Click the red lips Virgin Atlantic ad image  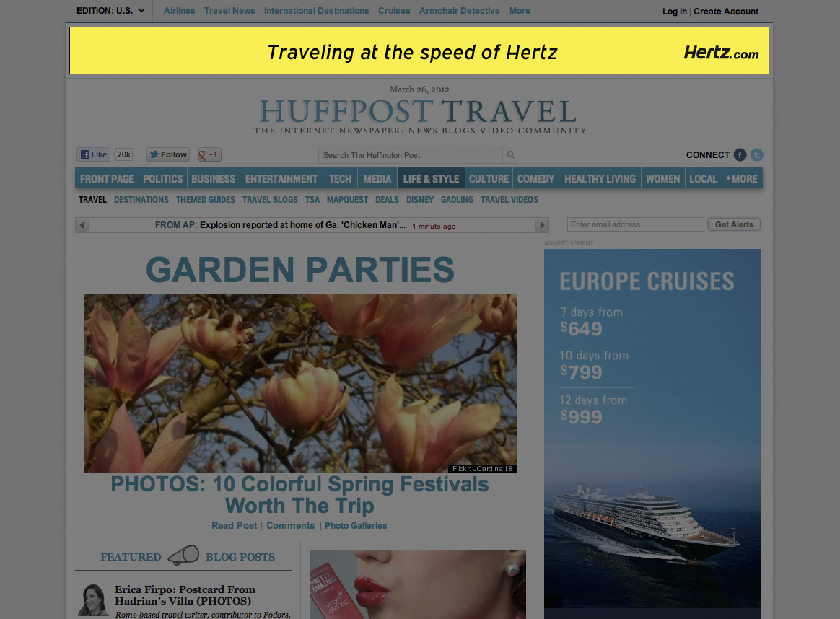(x=418, y=584)
